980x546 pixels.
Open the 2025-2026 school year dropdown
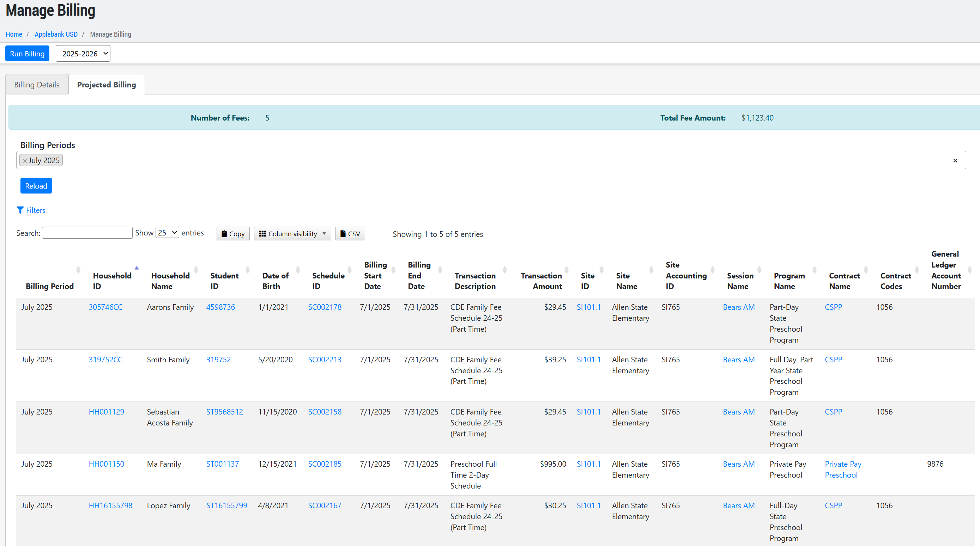(83, 54)
